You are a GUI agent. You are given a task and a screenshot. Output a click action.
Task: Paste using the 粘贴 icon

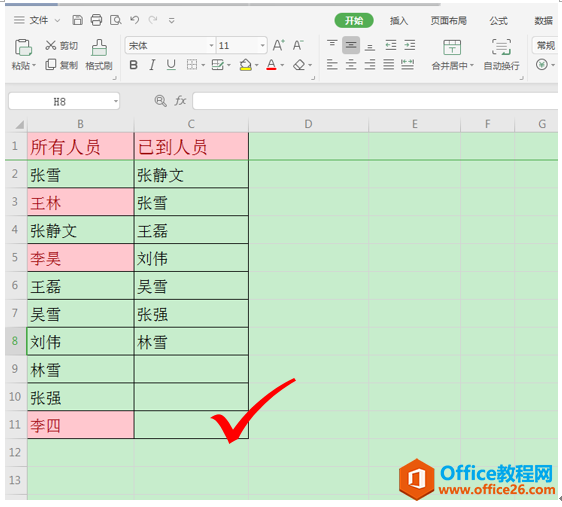(x=23, y=48)
